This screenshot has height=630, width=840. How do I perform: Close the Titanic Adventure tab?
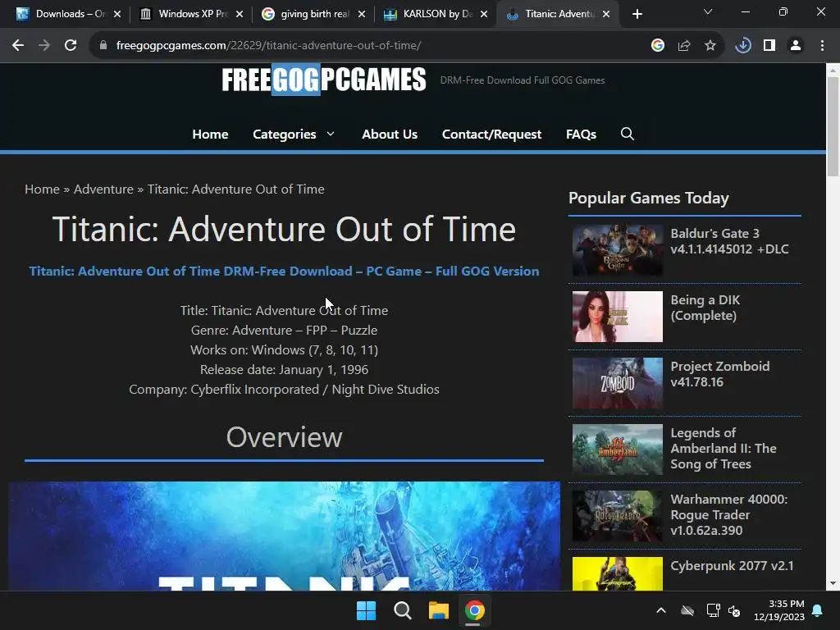(606, 14)
